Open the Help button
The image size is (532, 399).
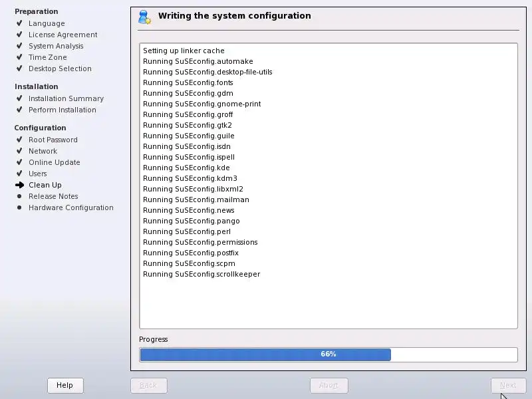click(65, 386)
